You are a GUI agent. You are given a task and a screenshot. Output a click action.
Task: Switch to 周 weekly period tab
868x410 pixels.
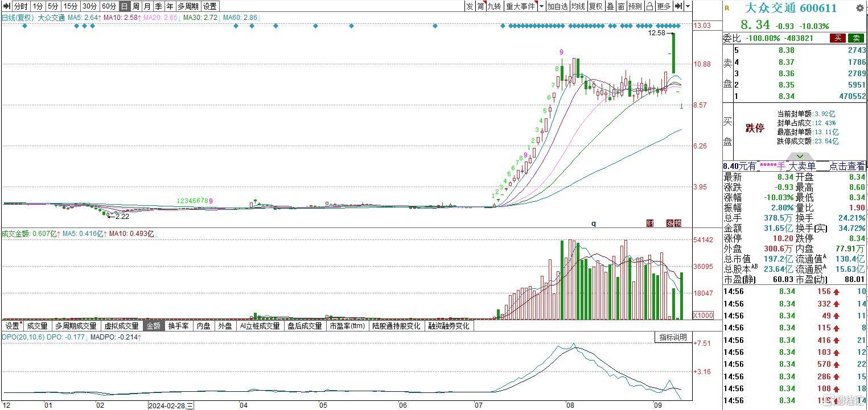tap(136, 6)
